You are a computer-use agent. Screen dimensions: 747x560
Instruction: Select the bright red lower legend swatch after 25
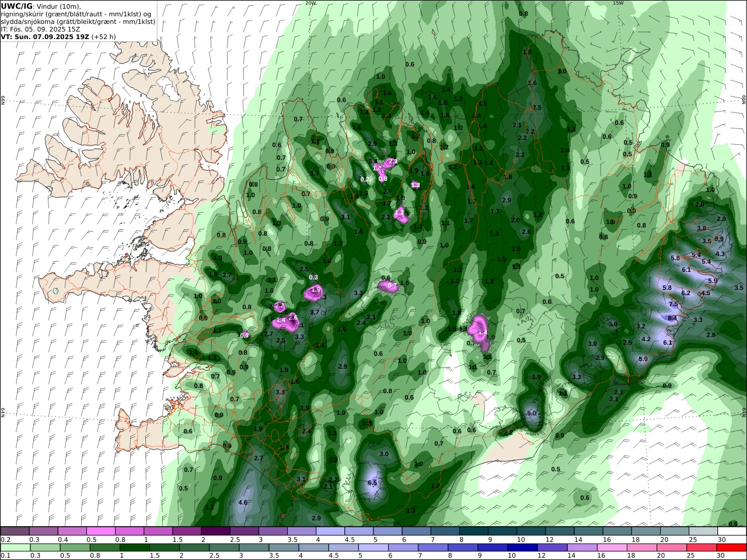[732, 548]
